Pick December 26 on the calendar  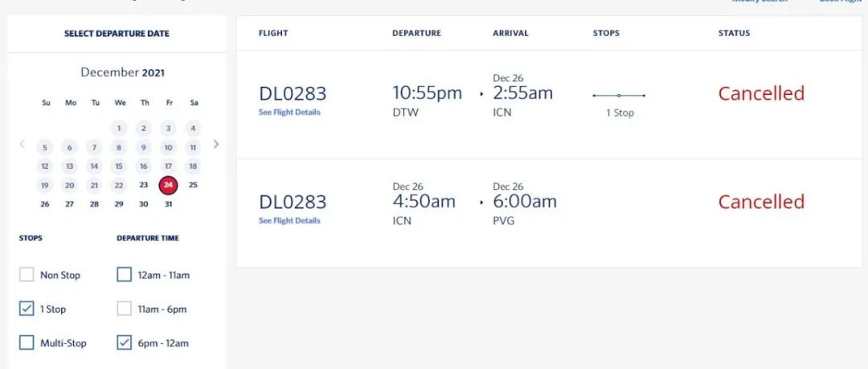tap(45, 204)
